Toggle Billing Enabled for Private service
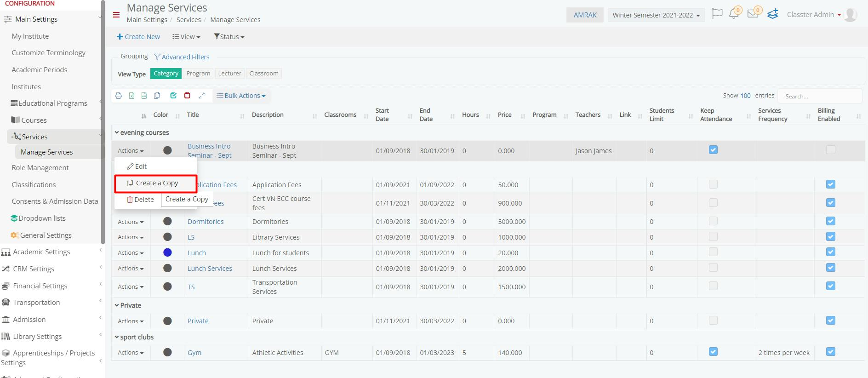Viewport: 868px width, 378px height. click(x=831, y=321)
